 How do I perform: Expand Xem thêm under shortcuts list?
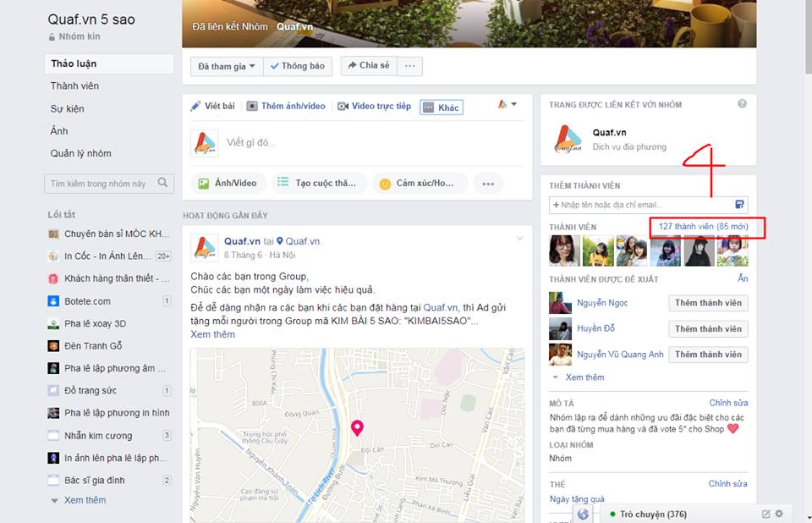pyautogui.click(x=85, y=500)
